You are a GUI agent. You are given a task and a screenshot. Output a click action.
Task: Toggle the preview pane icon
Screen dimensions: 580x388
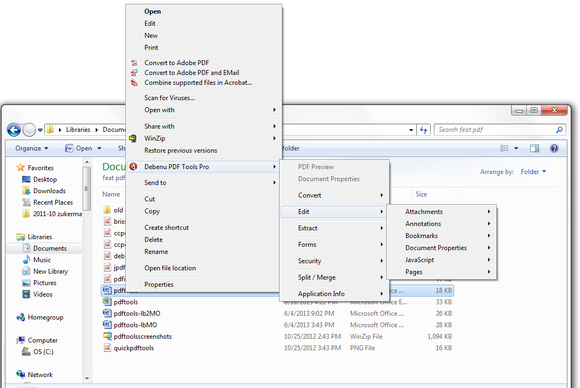pos(534,148)
